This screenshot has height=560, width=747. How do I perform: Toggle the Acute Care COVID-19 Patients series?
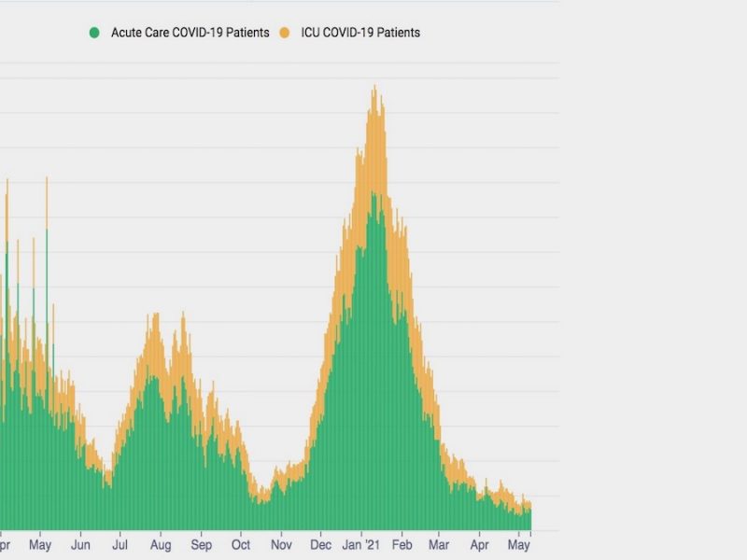pyautogui.click(x=190, y=33)
